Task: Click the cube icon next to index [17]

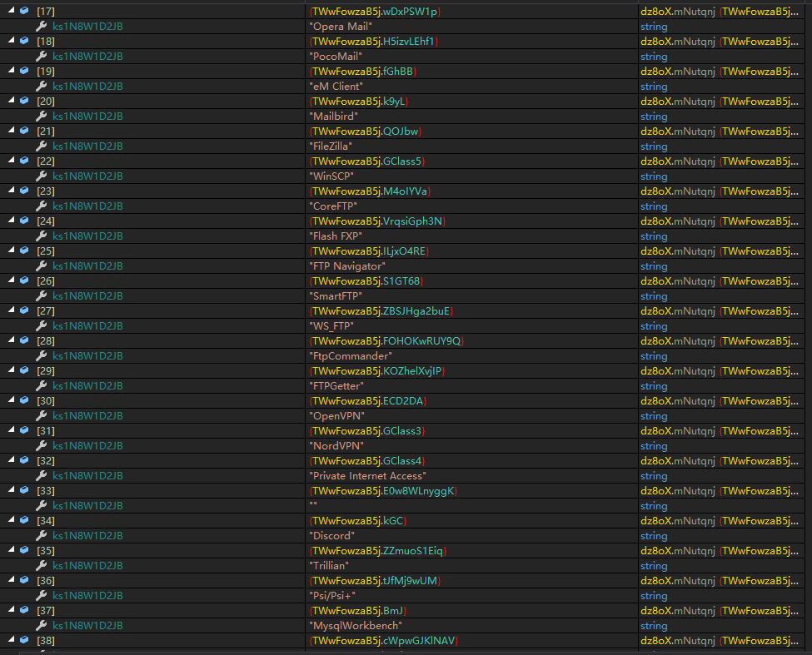Action: [24, 12]
